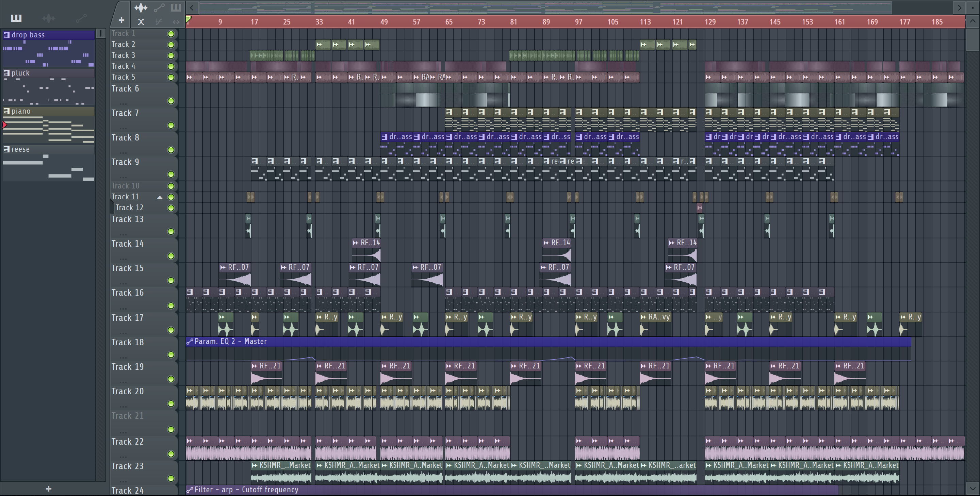The height and width of the screenshot is (496, 980).
Task: Focus automation clips with the playlist node icon
Action: click(x=159, y=7)
